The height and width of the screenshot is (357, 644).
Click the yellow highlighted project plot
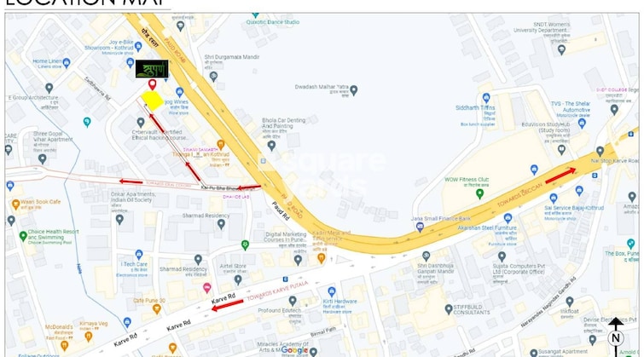coord(153,101)
